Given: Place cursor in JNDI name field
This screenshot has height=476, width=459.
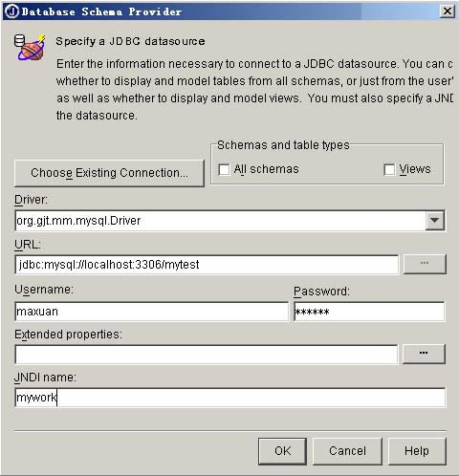Looking at the screenshot, I should (229, 398).
